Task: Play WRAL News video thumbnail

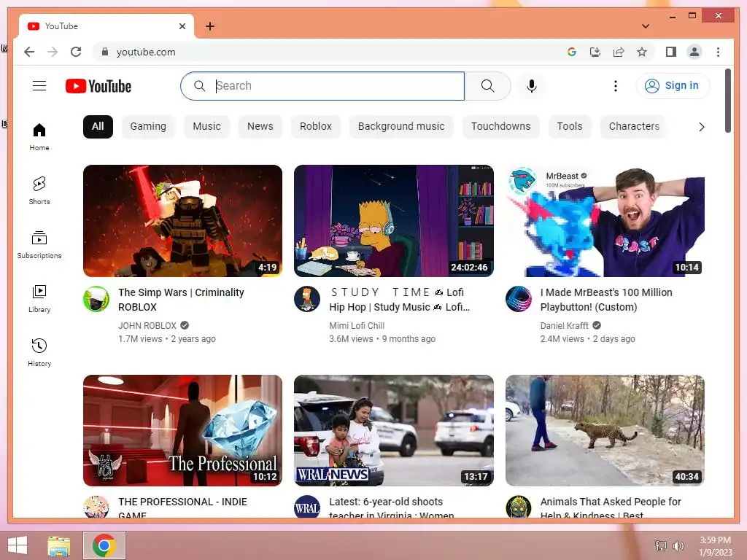Action: click(x=393, y=430)
